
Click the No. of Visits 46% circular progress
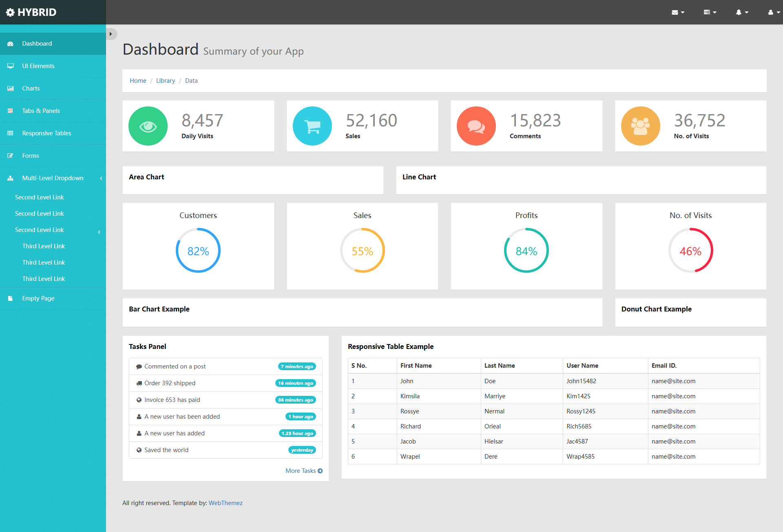691,250
